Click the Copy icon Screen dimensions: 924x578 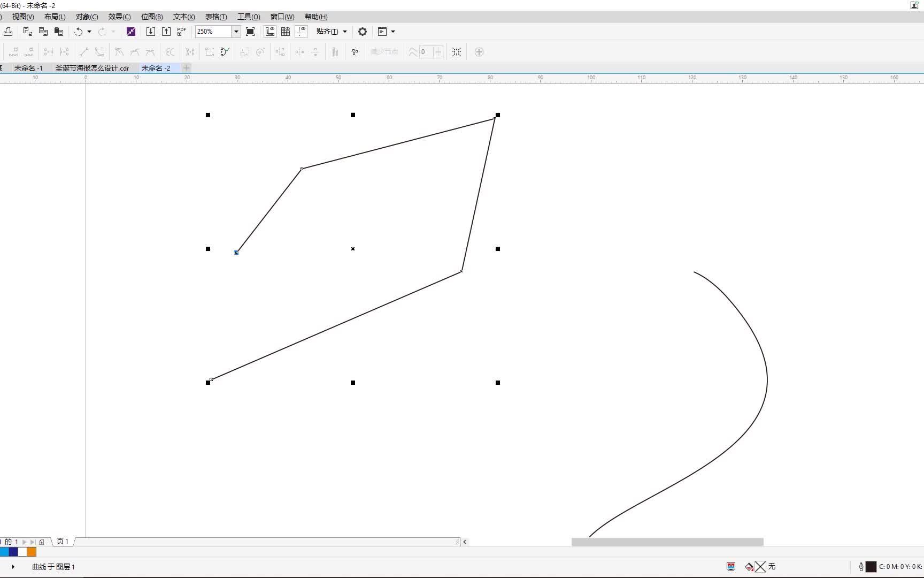(43, 32)
